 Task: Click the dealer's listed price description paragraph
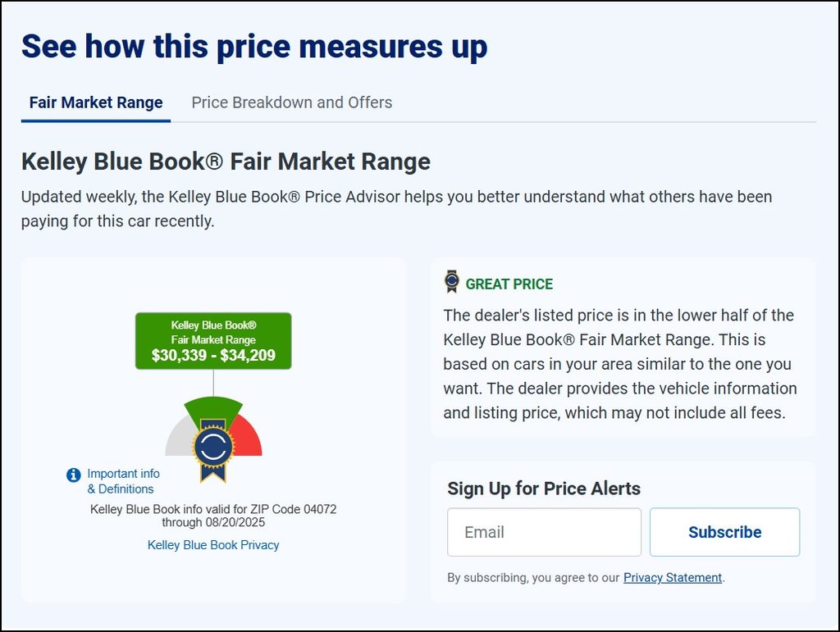[620, 364]
